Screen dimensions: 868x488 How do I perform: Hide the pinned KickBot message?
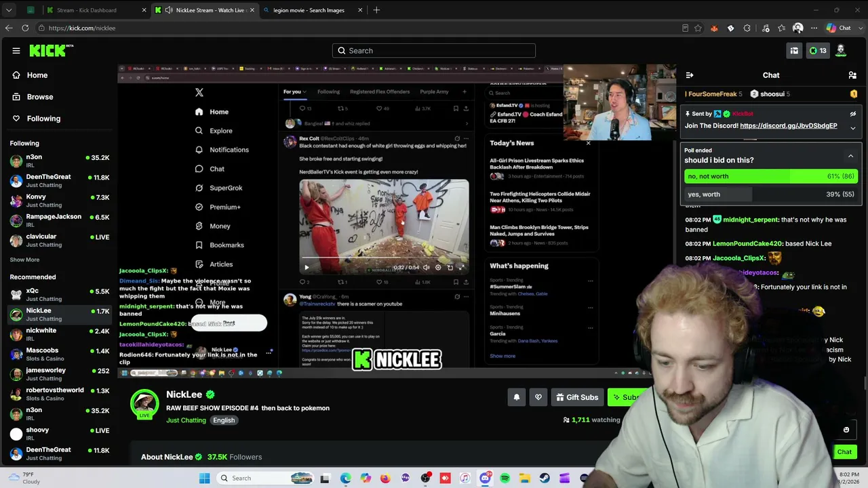[x=853, y=114]
